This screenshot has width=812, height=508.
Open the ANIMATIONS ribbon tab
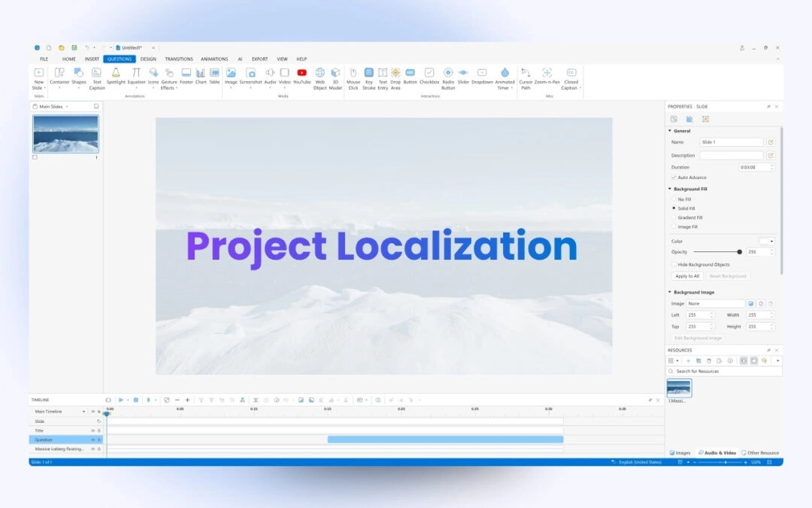click(x=214, y=59)
